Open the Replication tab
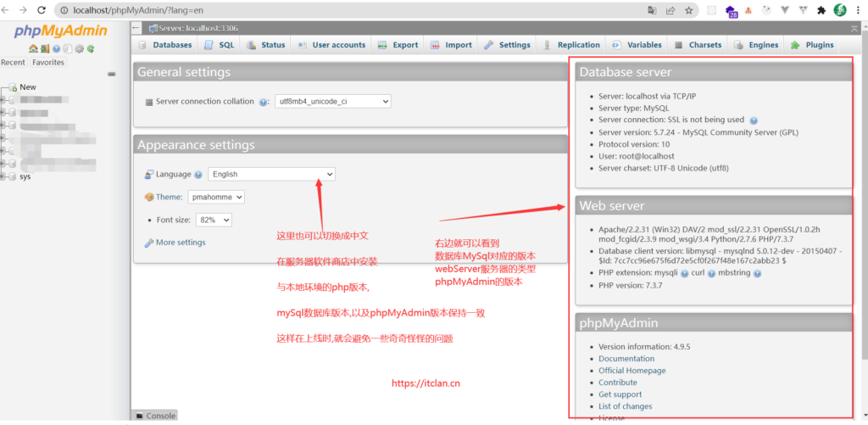Screen dimensions: 868x425 pyautogui.click(x=571, y=45)
